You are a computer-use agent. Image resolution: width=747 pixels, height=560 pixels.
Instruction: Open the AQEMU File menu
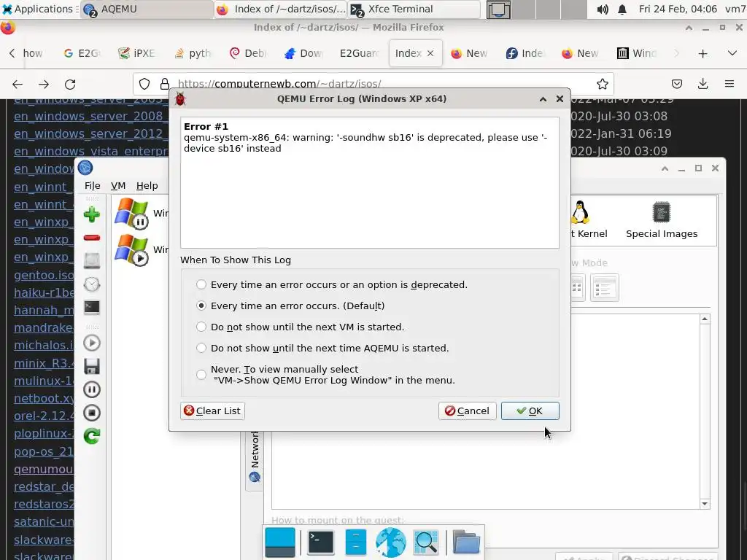[93, 186]
